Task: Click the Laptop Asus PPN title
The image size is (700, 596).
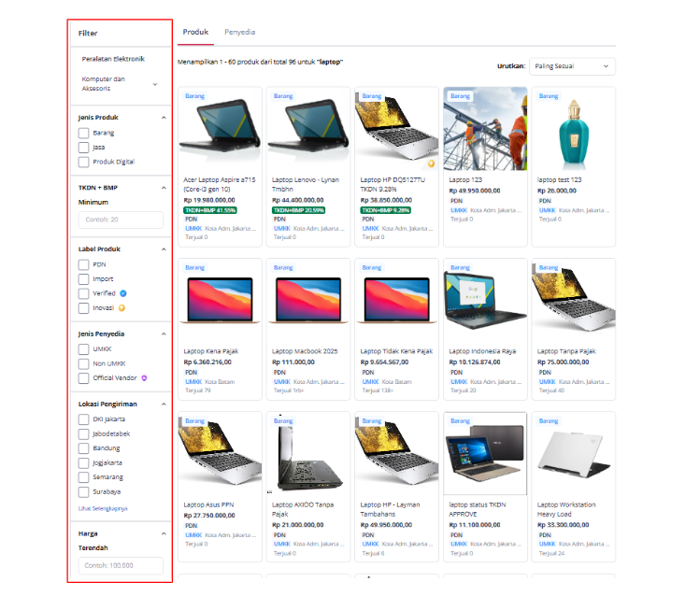Action: pyautogui.click(x=208, y=505)
